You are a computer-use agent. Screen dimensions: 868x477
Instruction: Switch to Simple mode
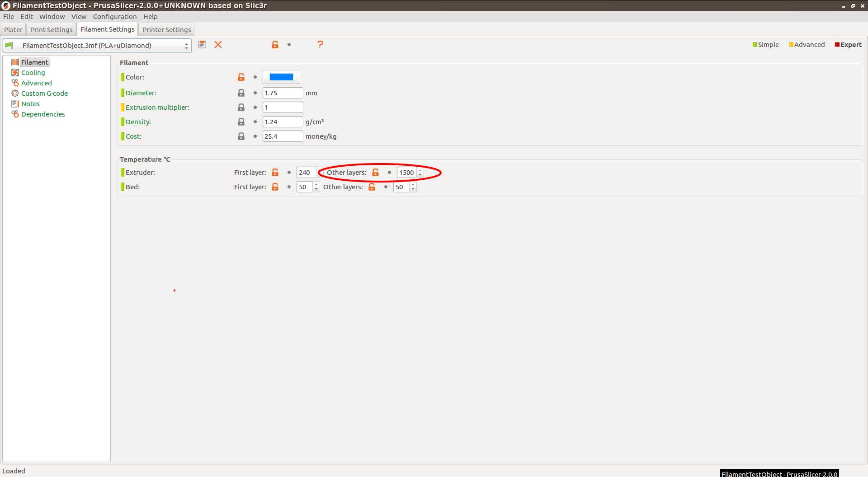765,44
